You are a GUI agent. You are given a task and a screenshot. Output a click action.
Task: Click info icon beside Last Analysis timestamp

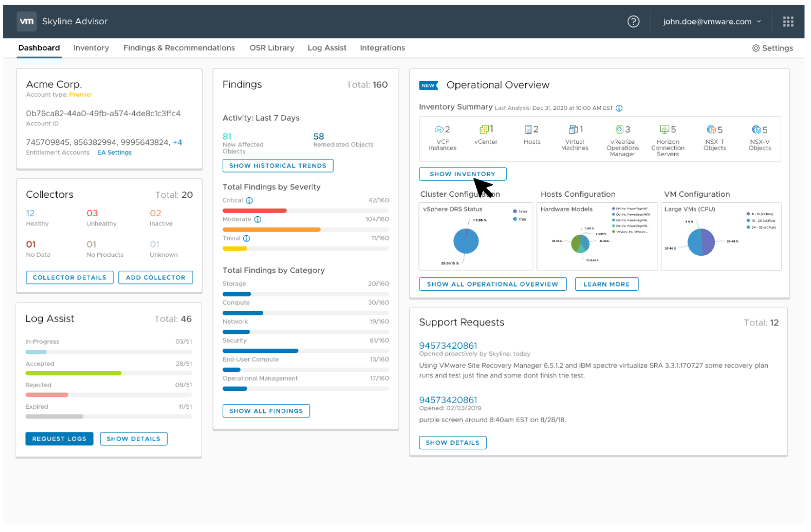point(619,108)
